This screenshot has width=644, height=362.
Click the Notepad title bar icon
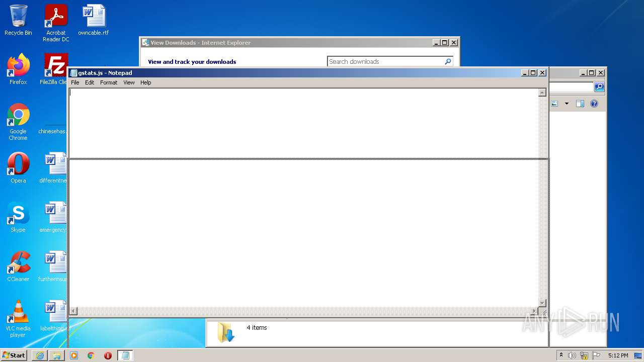coord(74,73)
